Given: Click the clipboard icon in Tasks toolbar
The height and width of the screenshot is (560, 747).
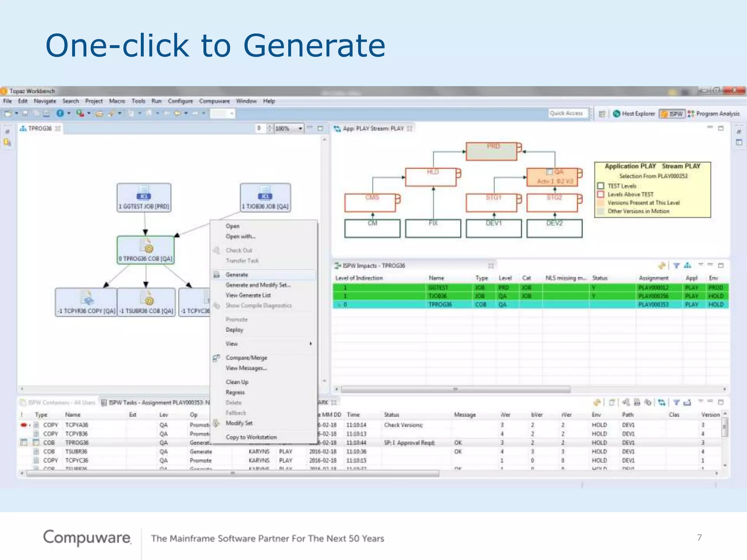Looking at the screenshot, I should 612,402.
